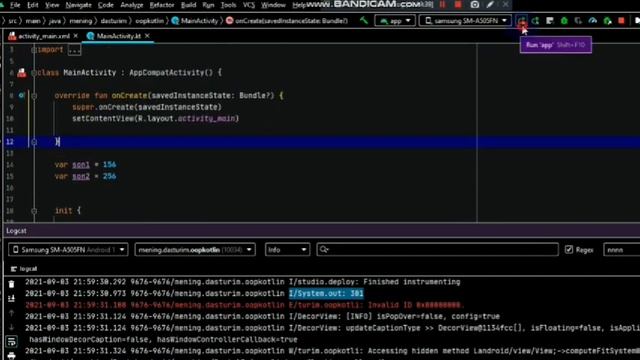Viewport: 640px width, 360px height.
Task: Click Apply Changes and Restart Activity icon
Action: tap(536, 20)
